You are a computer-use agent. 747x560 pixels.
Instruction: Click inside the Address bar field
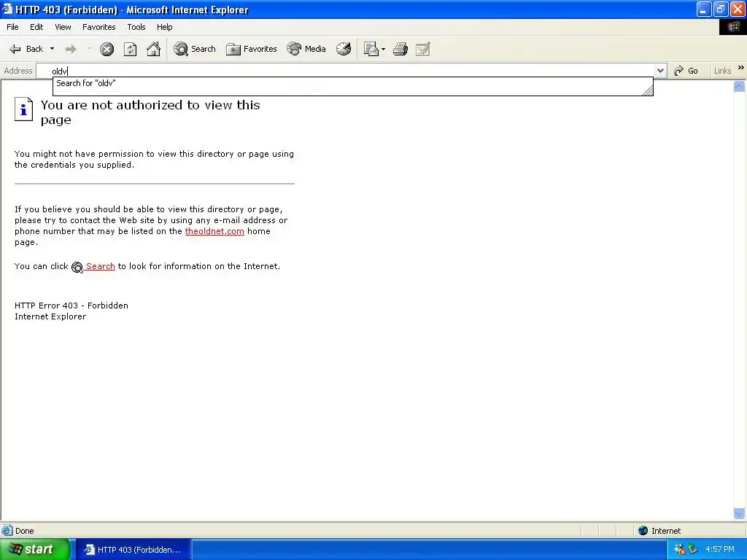pyautogui.click(x=345, y=71)
